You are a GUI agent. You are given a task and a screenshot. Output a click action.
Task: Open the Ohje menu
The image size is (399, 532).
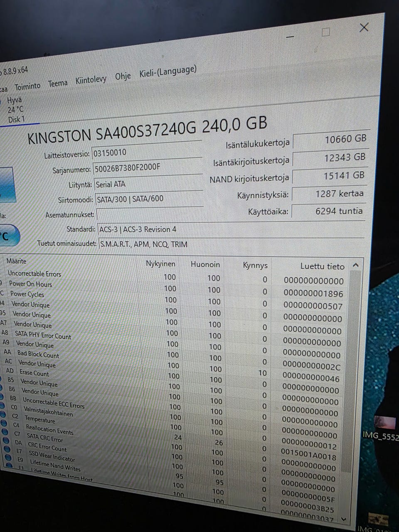pos(123,76)
